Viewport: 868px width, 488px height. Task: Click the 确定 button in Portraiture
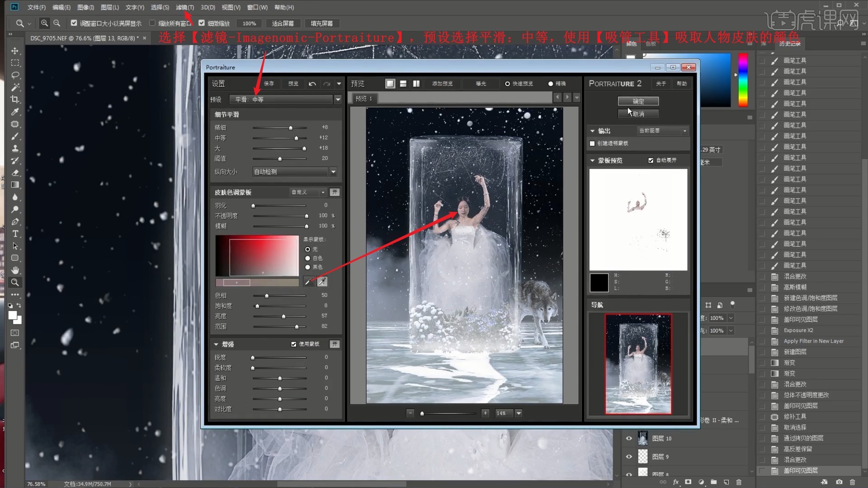[x=638, y=101]
